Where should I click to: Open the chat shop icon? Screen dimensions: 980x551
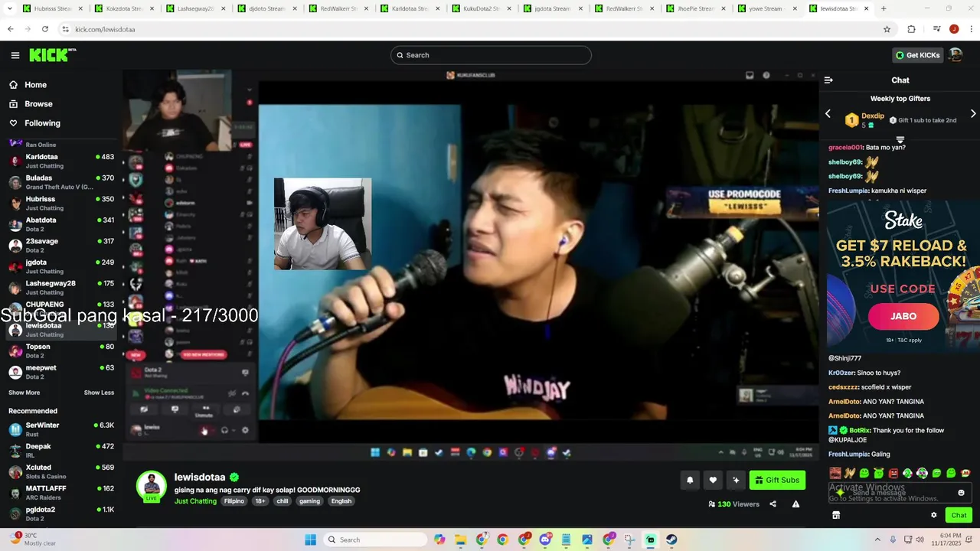pos(836,515)
